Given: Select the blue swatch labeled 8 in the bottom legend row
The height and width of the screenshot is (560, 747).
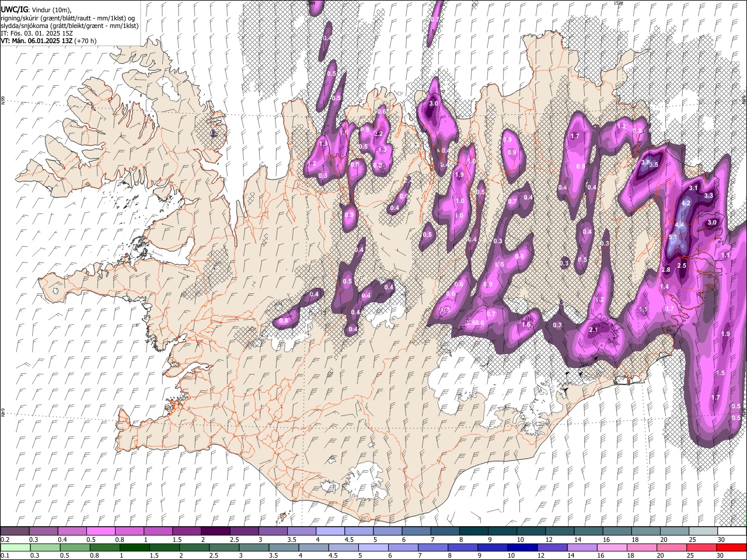Looking at the screenshot, I should (463, 547).
